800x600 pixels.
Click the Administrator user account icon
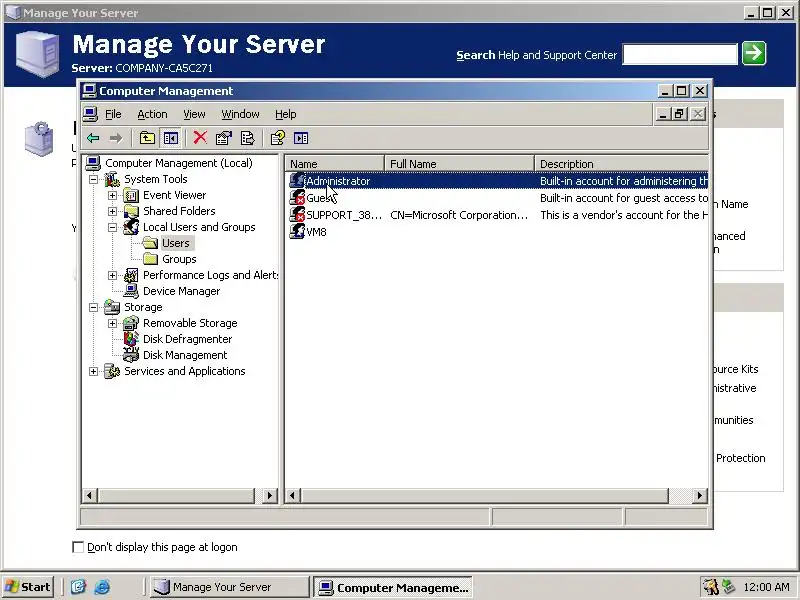coord(297,181)
